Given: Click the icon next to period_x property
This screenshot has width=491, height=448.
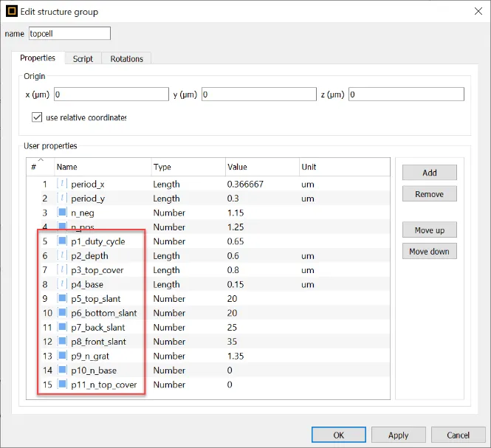Looking at the screenshot, I should pyautogui.click(x=62, y=184).
